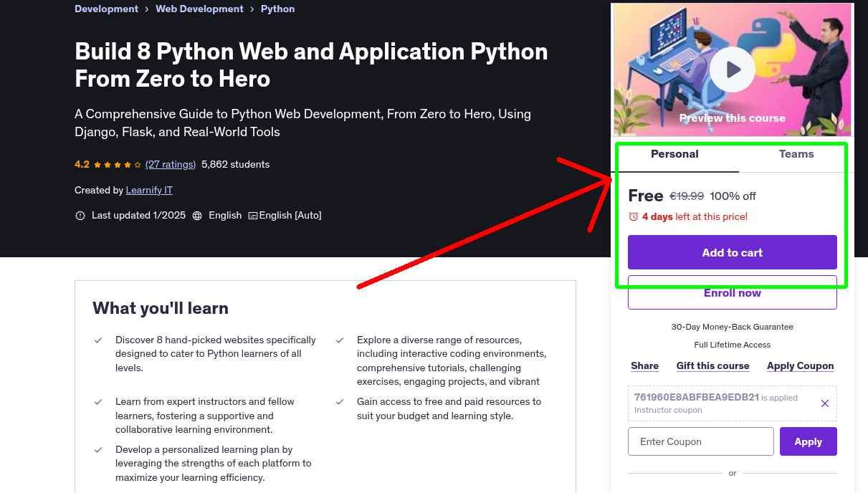This screenshot has height=493, width=868.
Task: Click the Enroll now button
Action: (733, 292)
